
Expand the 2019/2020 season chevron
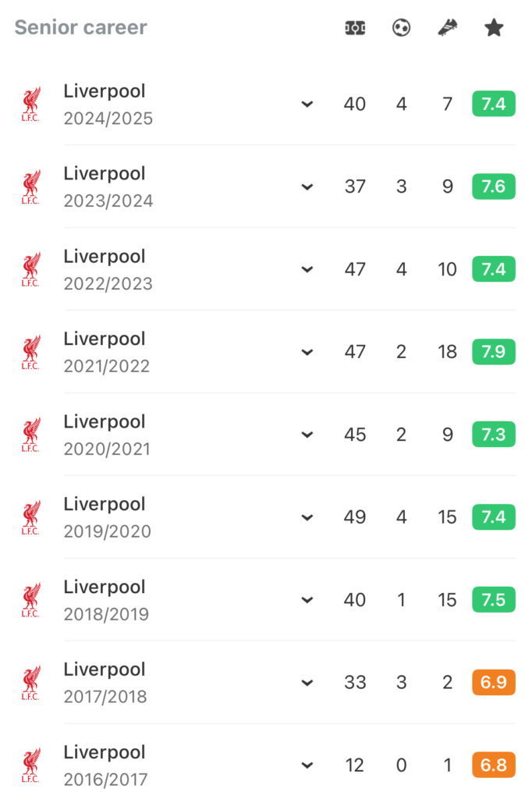(x=307, y=518)
